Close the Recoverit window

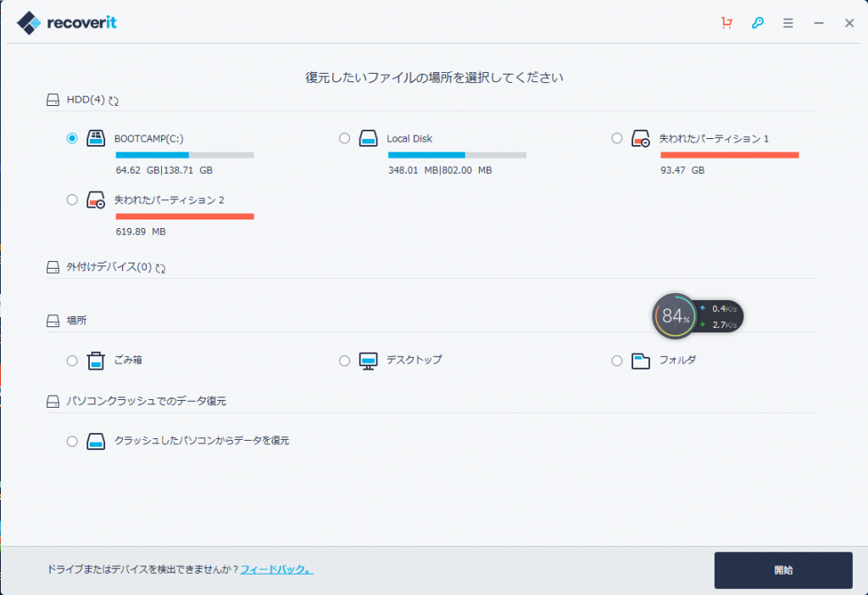(849, 23)
